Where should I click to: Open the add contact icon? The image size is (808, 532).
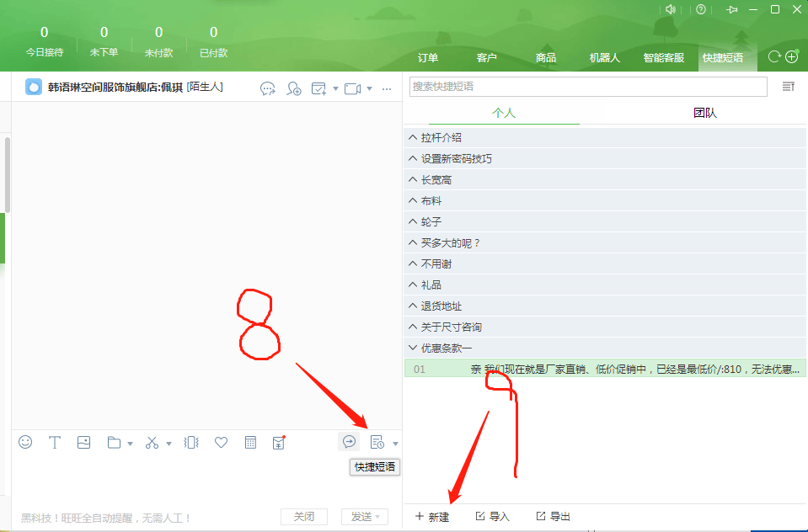(x=293, y=88)
